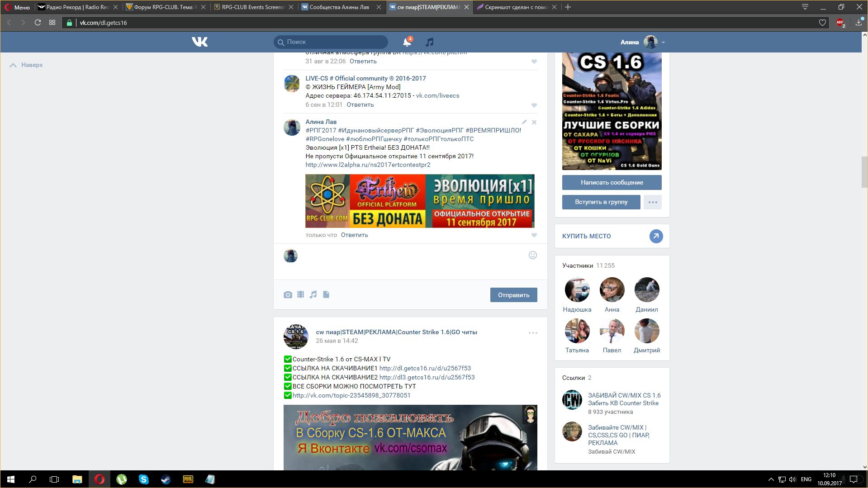Image resolution: width=868 pixels, height=488 pixels.
Task: Click in the Поиск search field
Action: (331, 42)
